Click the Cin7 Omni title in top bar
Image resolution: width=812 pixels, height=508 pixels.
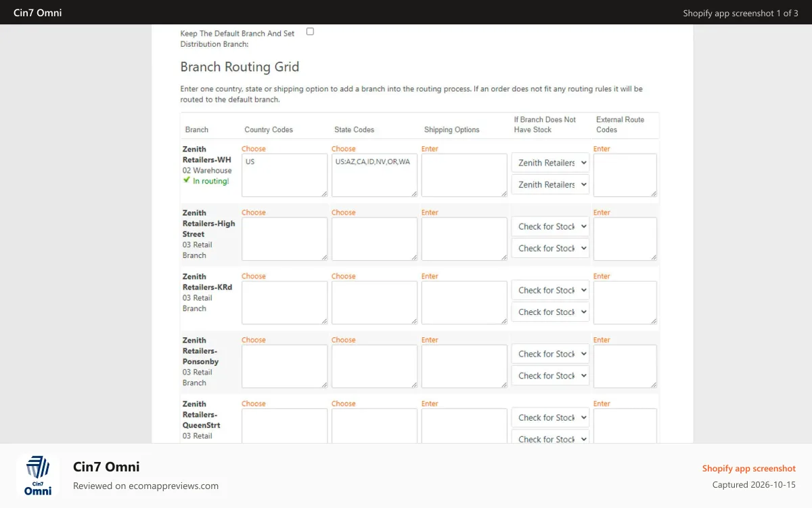coord(38,12)
